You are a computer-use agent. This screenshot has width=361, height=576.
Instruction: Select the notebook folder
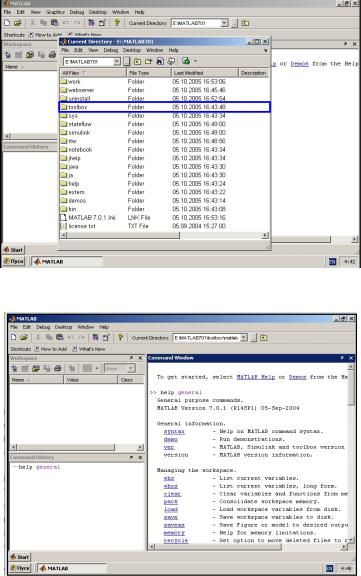(80, 150)
